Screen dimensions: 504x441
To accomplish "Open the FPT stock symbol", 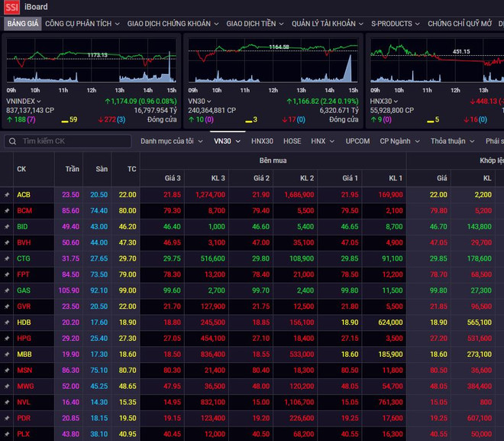I will (x=23, y=274).
